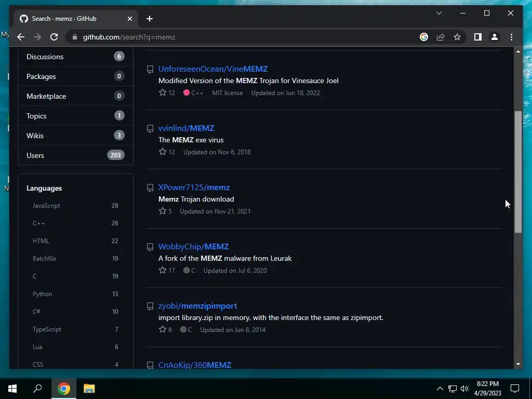Screen dimensions: 532x399
Task: Filter results by HTML language
Action: click(x=75, y=241)
